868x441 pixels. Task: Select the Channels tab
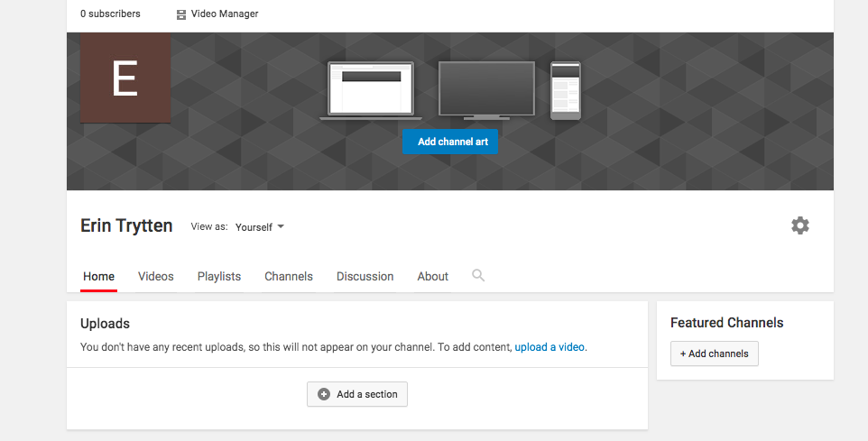tap(289, 277)
